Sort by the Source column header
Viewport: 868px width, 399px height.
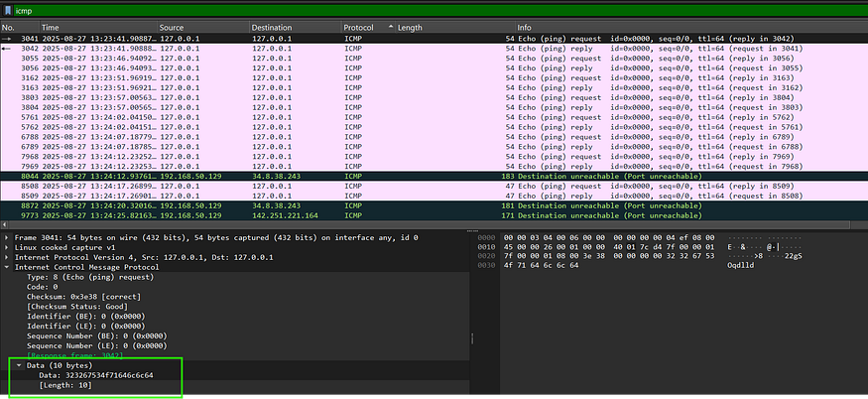click(203, 27)
